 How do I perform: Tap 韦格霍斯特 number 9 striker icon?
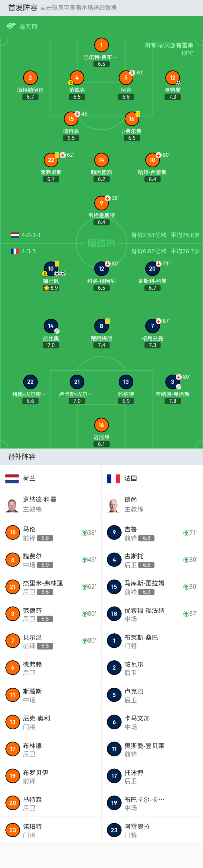coord(101,203)
